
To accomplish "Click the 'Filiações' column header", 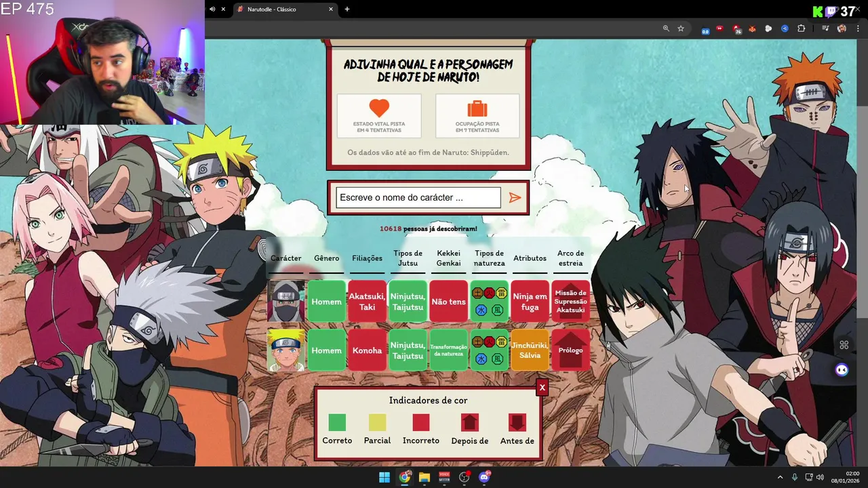I will pyautogui.click(x=367, y=258).
